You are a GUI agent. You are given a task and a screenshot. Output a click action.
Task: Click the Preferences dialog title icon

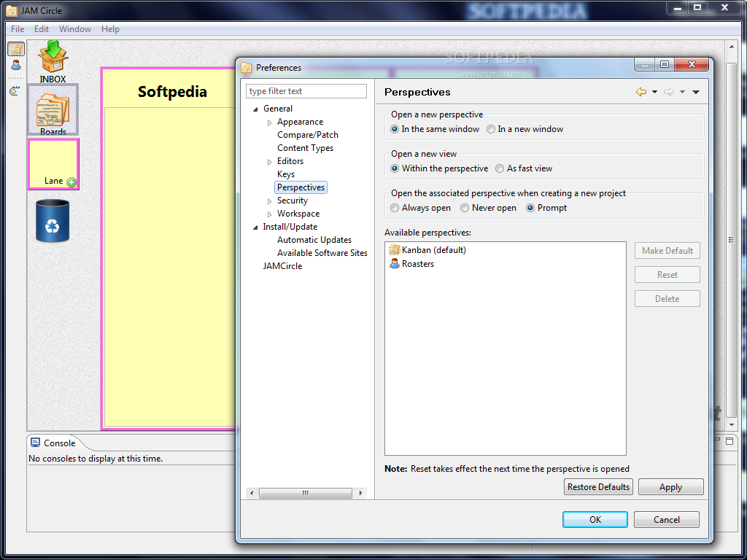click(x=247, y=68)
